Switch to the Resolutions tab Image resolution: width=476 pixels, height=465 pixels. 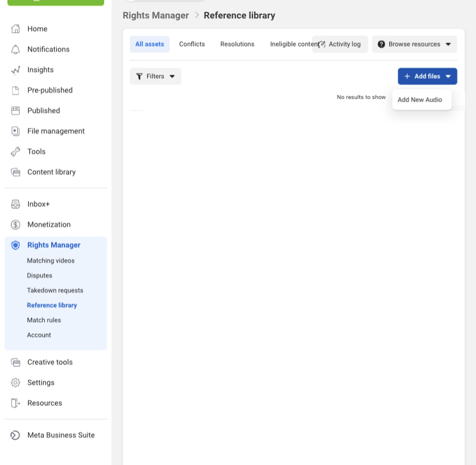(237, 44)
